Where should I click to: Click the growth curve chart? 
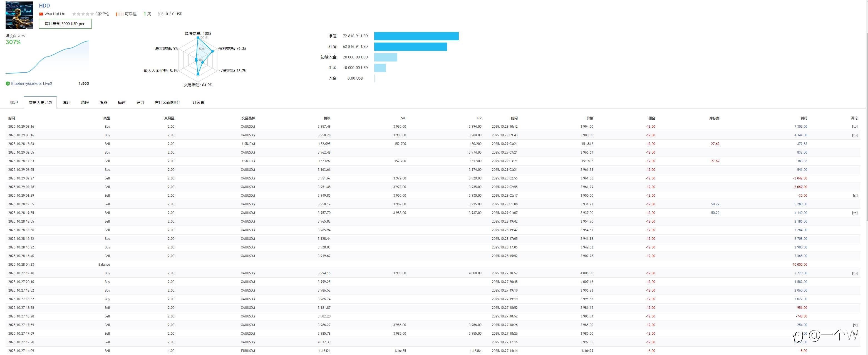47,57
